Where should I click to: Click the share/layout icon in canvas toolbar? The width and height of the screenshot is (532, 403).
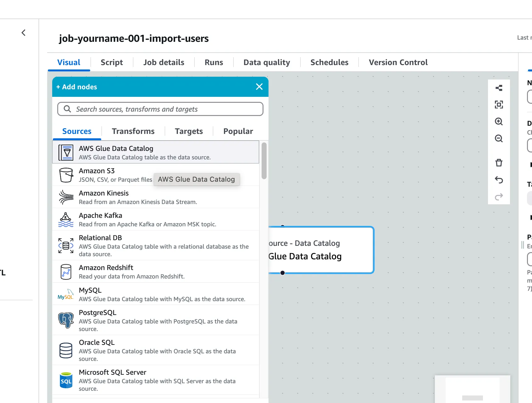tap(499, 88)
